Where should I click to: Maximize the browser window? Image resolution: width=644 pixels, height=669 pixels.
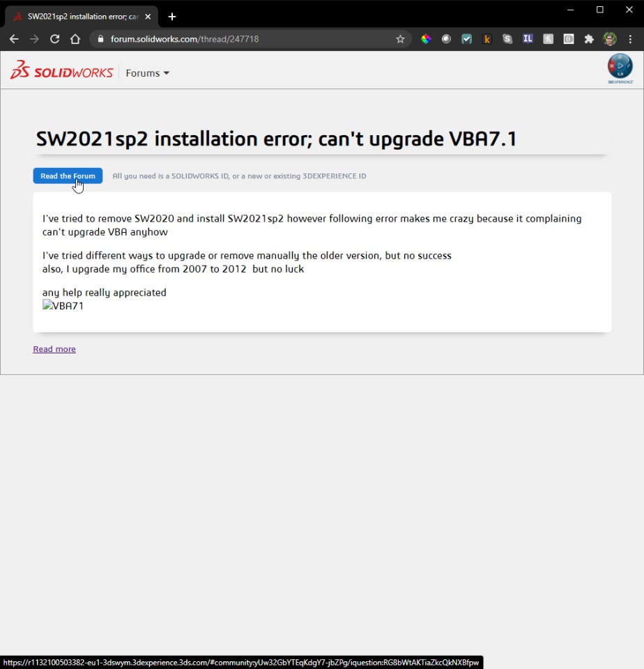600,10
